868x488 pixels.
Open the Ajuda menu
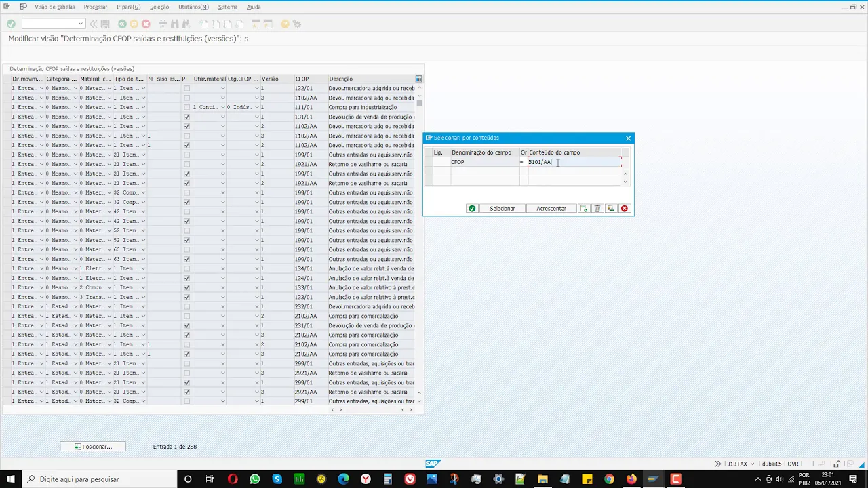254,7
